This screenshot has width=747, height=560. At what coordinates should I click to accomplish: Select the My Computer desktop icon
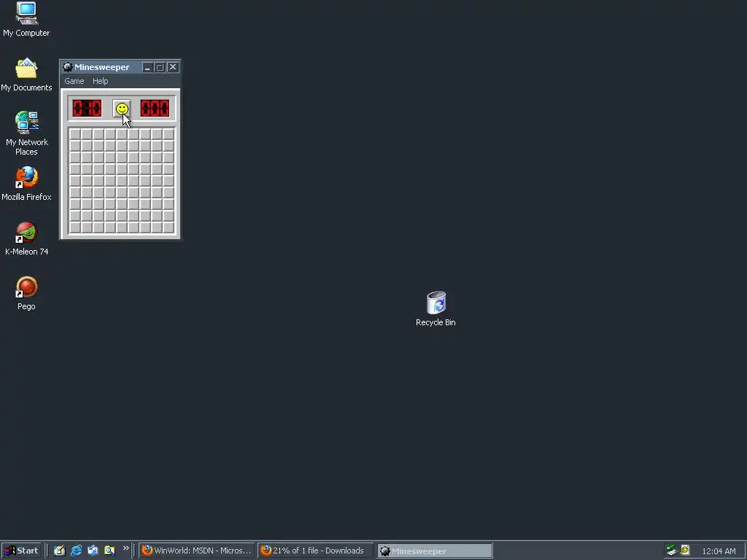pyautogui.click(x=26, y=19)
